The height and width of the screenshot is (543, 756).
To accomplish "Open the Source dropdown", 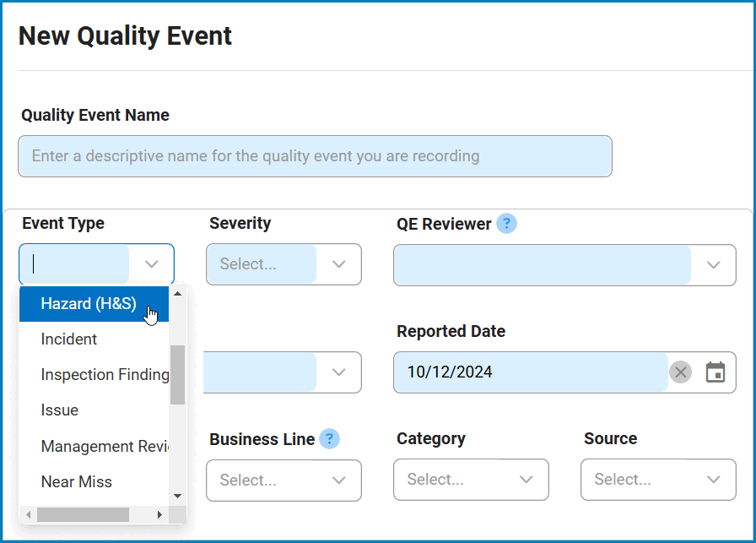I will tap(658, 480).
